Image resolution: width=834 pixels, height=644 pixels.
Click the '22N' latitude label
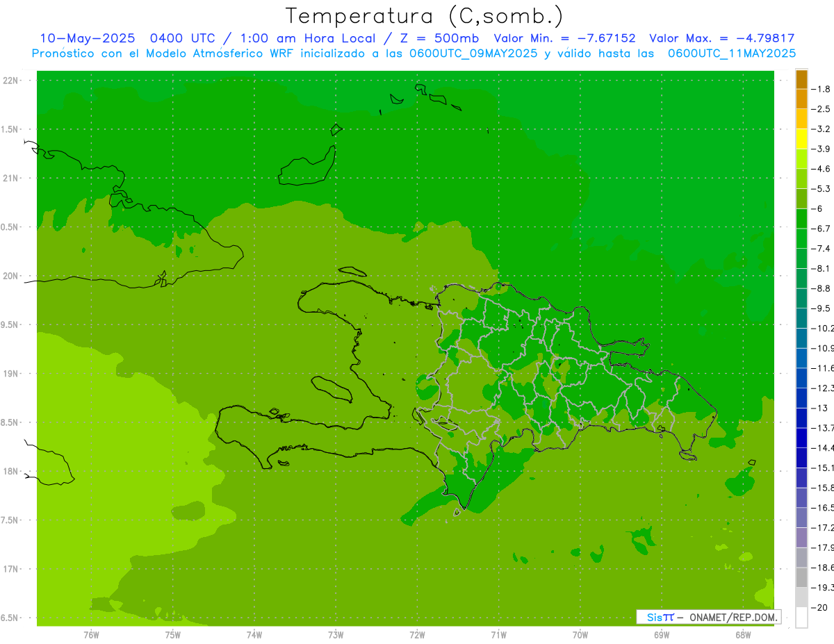coord(10,80)
